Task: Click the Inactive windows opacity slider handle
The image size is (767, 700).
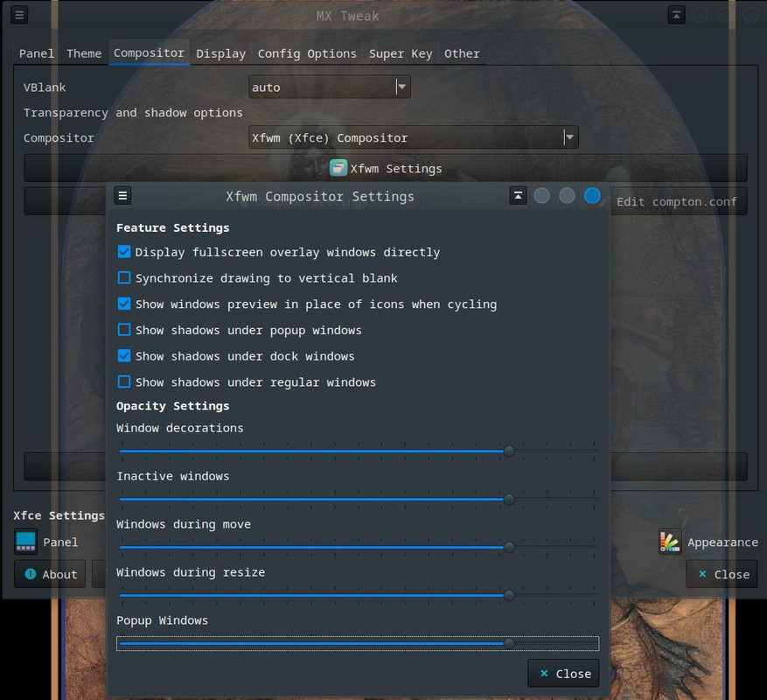Action: click(x=509, y=499)
